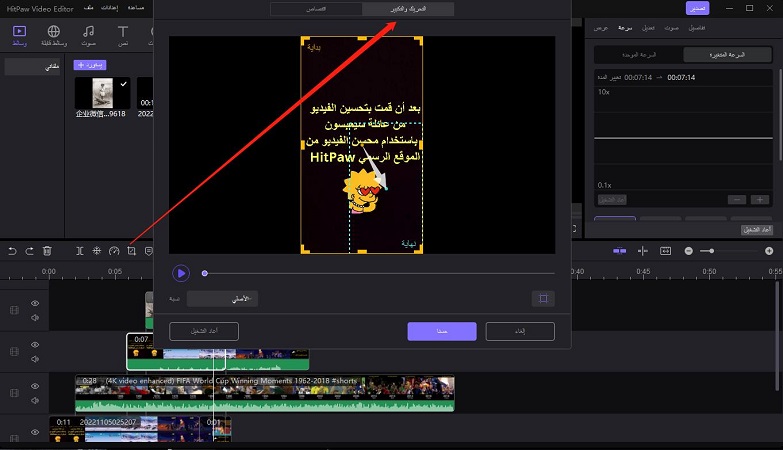Confirm the crop dialog with the purple button
The width and height of the screenshot is (783, 450).
[x=442, y=331]
